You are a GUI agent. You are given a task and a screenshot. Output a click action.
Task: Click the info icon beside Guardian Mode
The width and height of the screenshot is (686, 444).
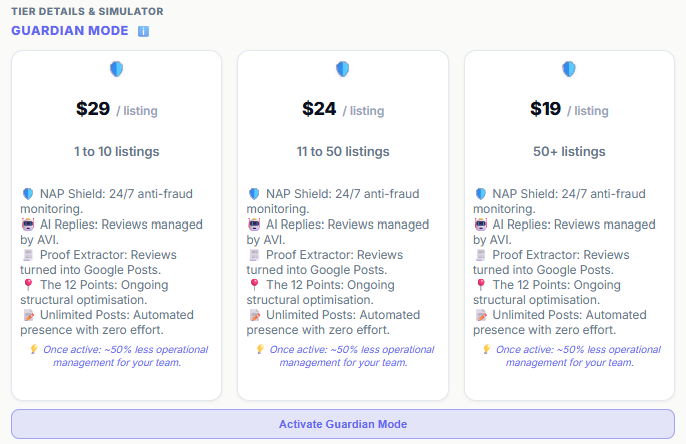pos(143,31)
